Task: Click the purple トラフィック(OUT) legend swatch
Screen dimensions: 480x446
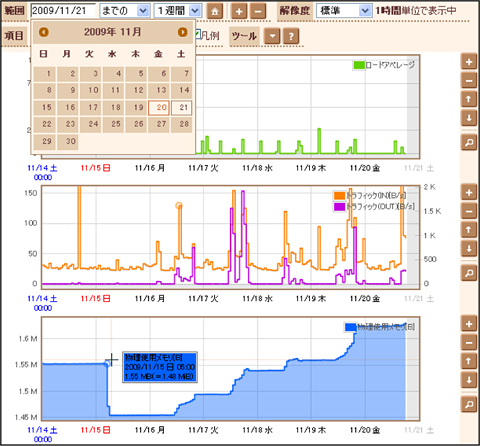Action: pyautogui.click(x=339, y=207)
